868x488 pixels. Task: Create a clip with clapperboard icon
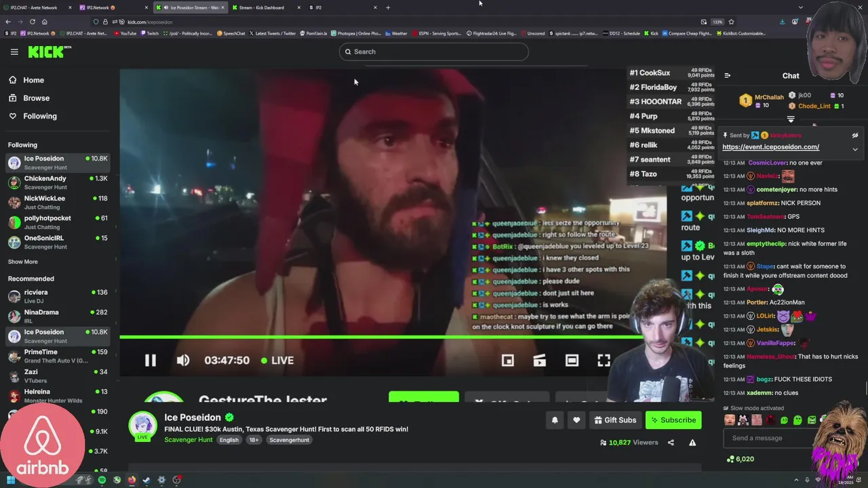pyautogui.click(x=540, y=361)
